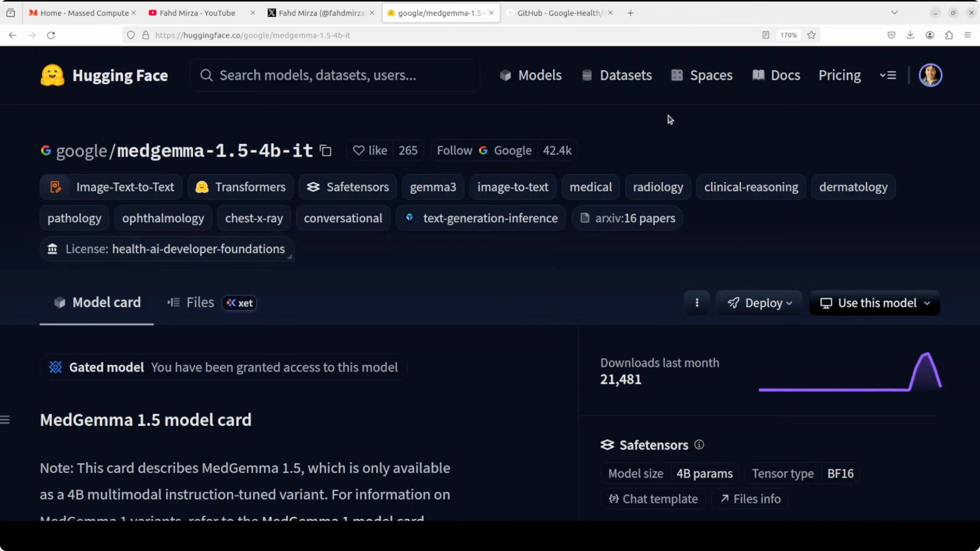The image size is (980, 551).
Task: Click the heart like icon
Action: (358, 151)
